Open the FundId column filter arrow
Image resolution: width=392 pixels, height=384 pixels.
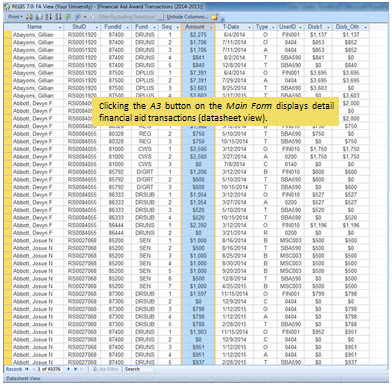128,27
